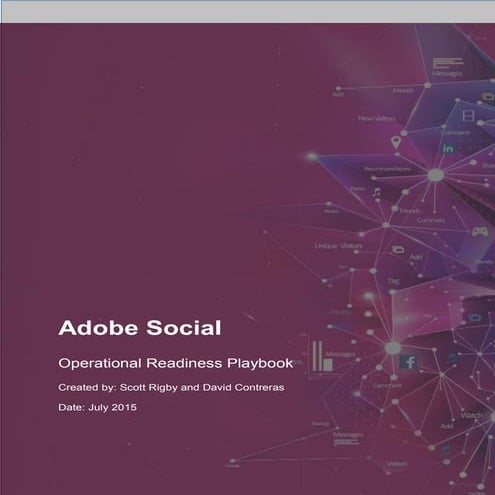
Task: Click the 'New Visitors' label in the graphic
Action: click(x=377, y=119)
